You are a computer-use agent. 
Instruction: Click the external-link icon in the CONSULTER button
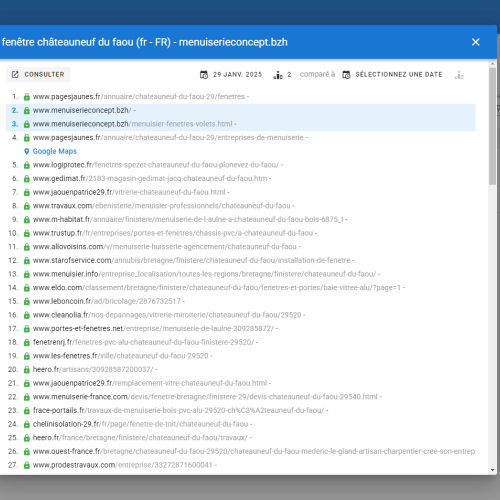point(15,74)
